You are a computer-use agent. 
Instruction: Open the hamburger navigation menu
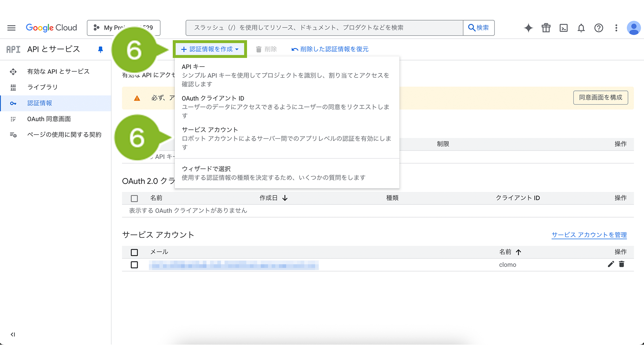pyautogui.click(x=11, y=28)
